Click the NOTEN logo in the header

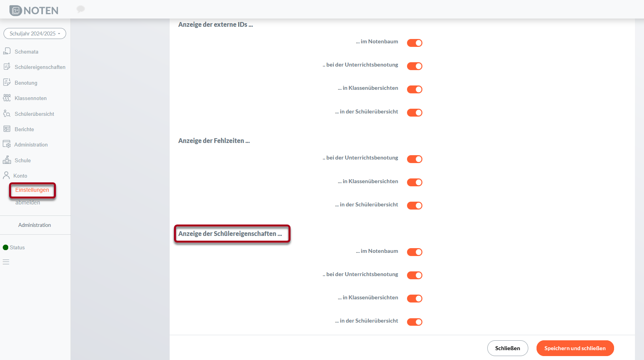click(33, 10)
